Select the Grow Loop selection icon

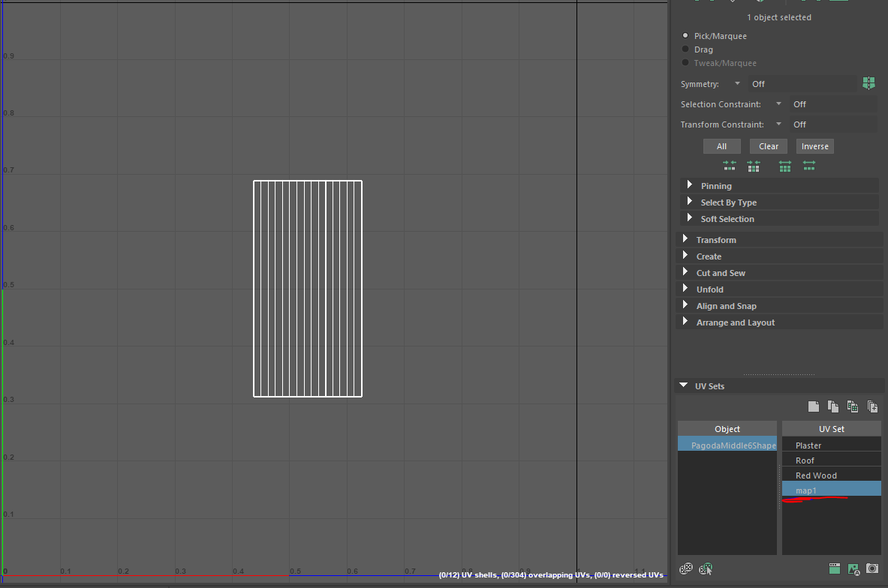[x=784, y=166]
